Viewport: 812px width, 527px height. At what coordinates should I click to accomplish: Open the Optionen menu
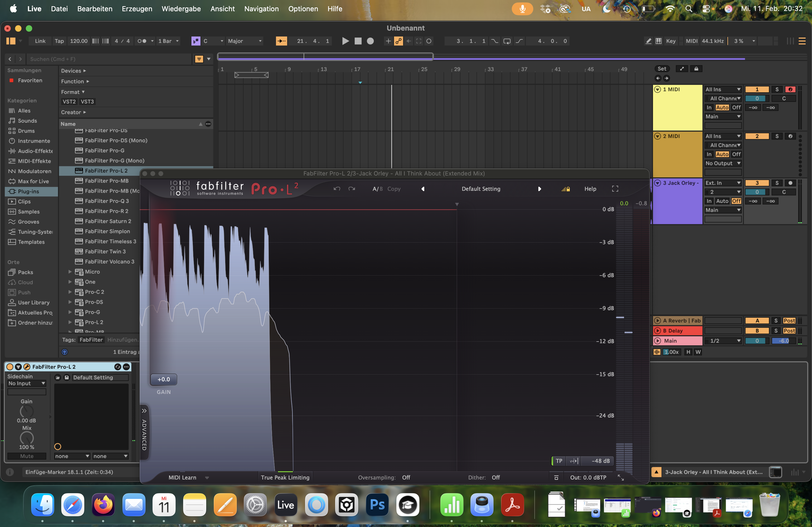tap(303, 9)
